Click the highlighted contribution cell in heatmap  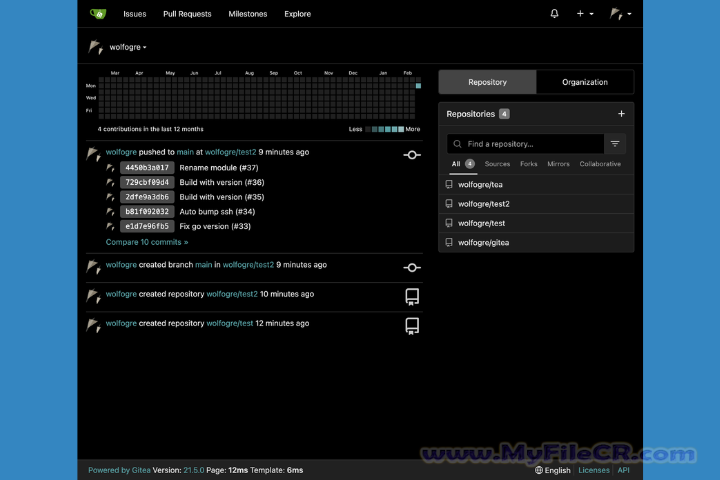418,86
